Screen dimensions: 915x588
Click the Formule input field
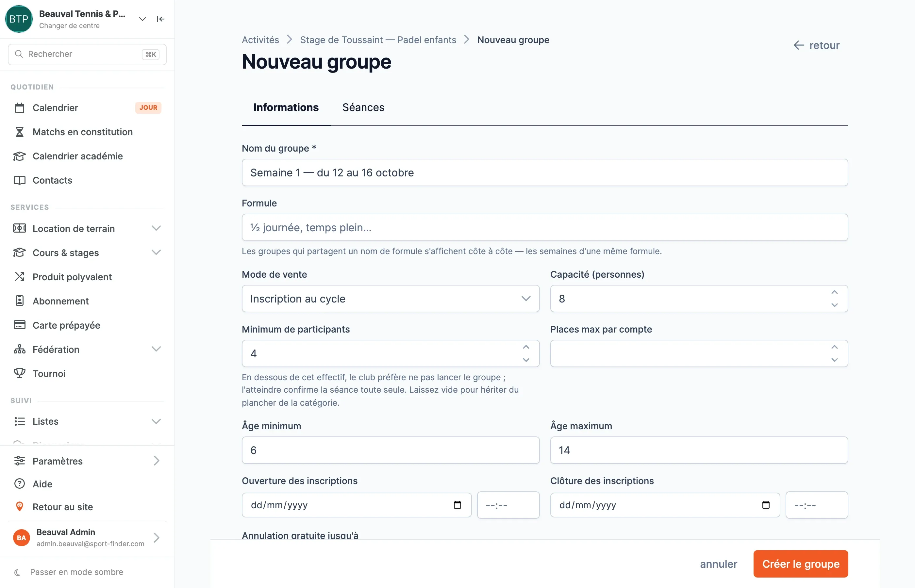pos(544,228)
